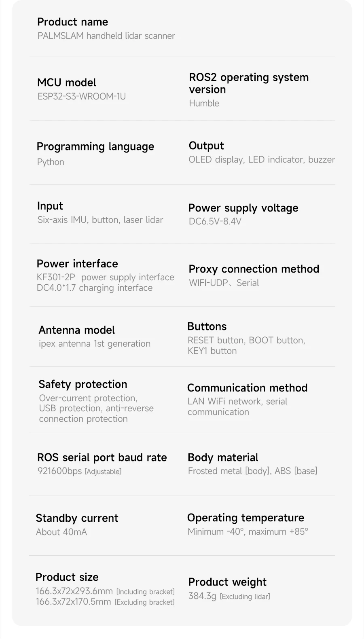Click the Input specification heading
364x639 pixels.
(50, 206)
